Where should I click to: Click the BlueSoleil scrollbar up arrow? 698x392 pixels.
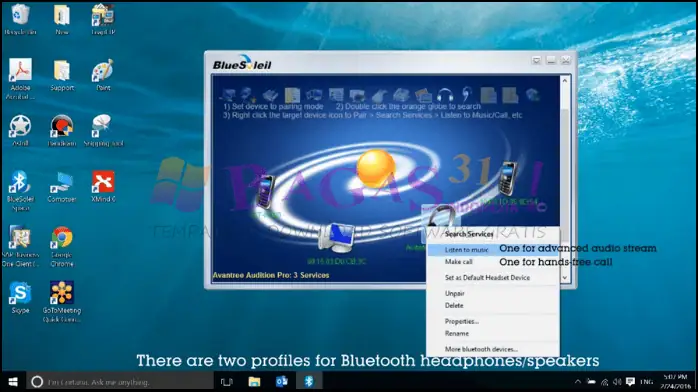[564, 81]
